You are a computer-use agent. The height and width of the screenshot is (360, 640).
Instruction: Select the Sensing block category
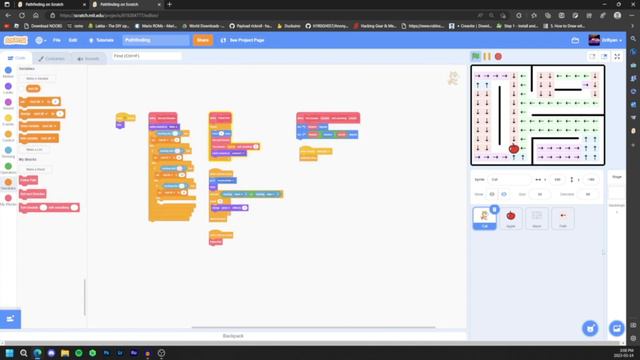8,152
